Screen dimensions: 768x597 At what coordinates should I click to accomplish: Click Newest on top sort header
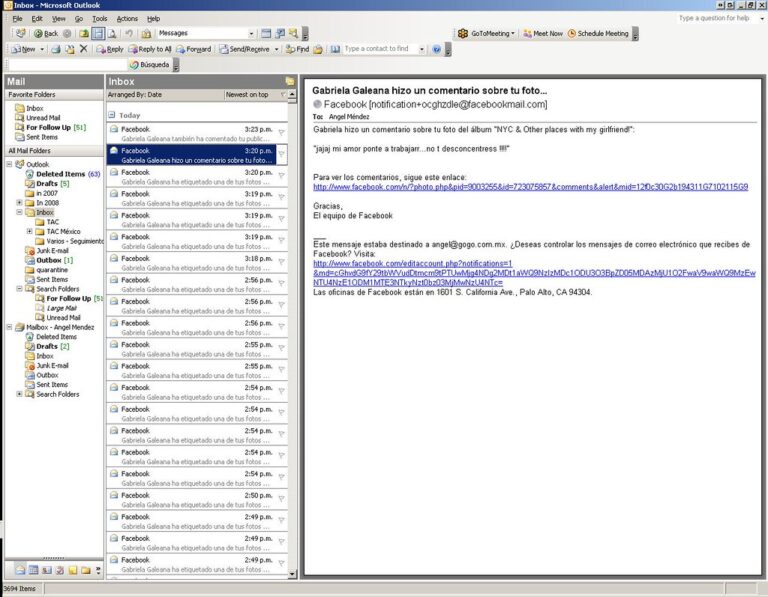(247, 95)
